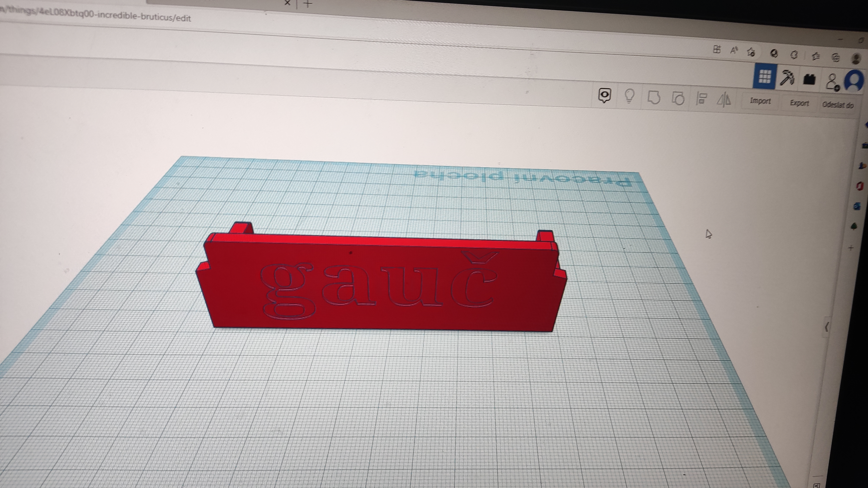The image size is (868, 488).
Task: Open the browser extensions icon
Action: (794, 55)
